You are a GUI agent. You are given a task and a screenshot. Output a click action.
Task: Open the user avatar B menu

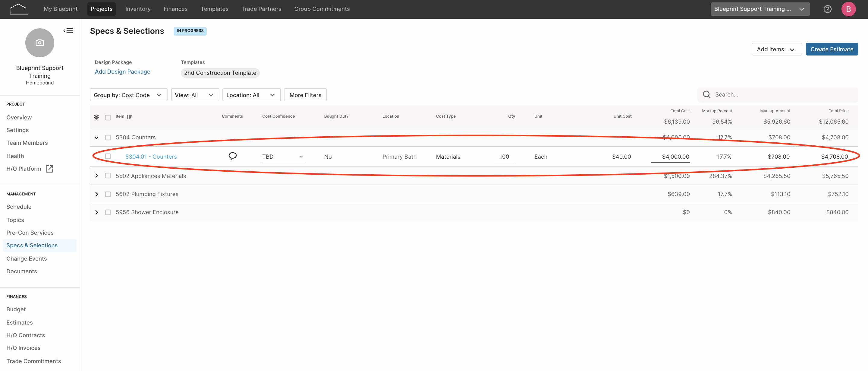point(848,9)
